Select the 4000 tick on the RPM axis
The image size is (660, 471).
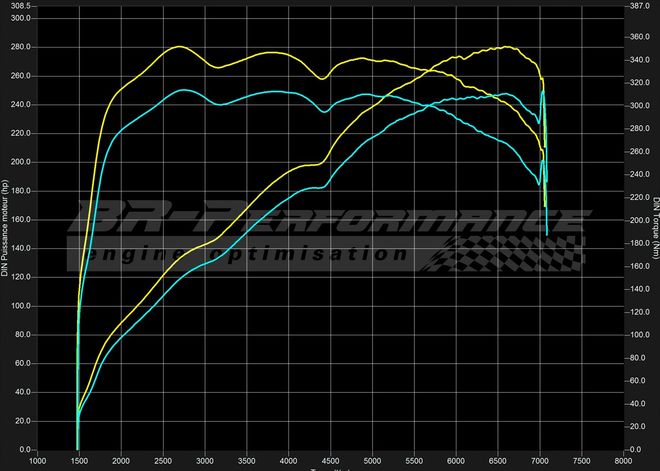coord(288,462)
